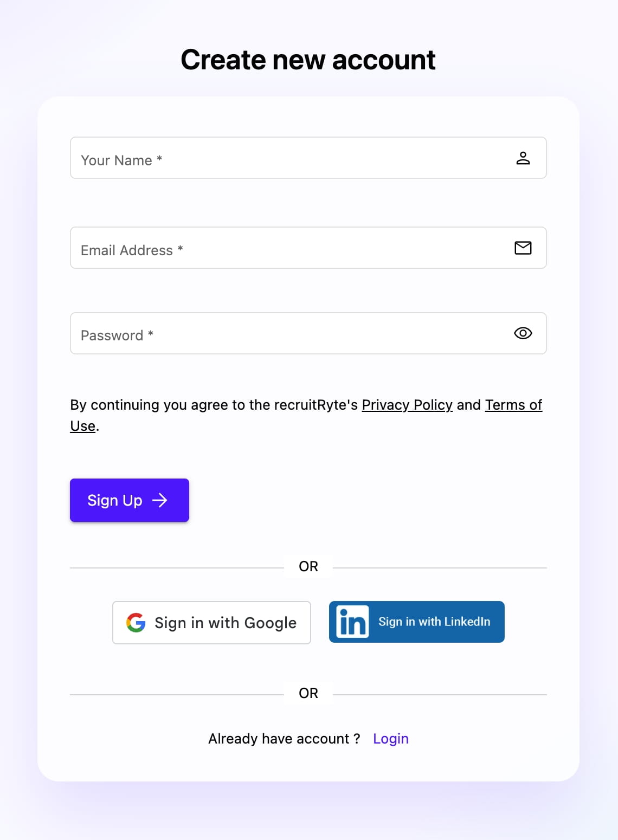Choose Sign in with Google text
Viewport: 618px width, 840px height.
click(226, 623)
